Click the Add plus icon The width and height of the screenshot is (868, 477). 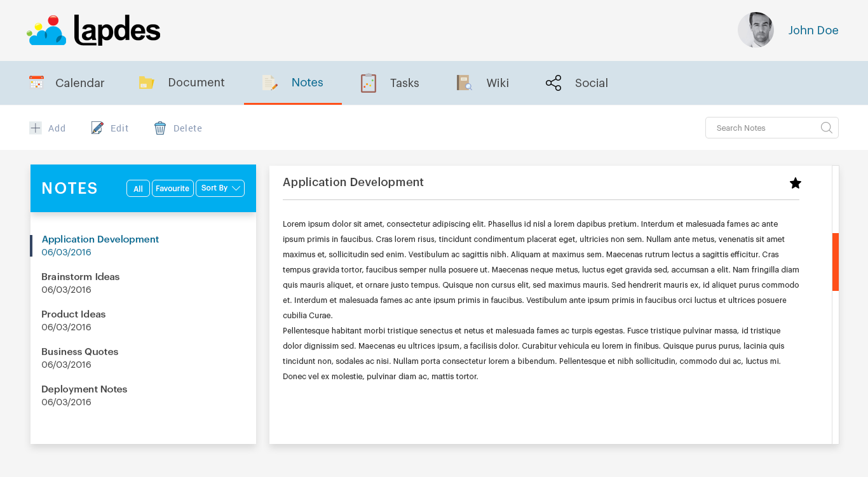(35, 128)
